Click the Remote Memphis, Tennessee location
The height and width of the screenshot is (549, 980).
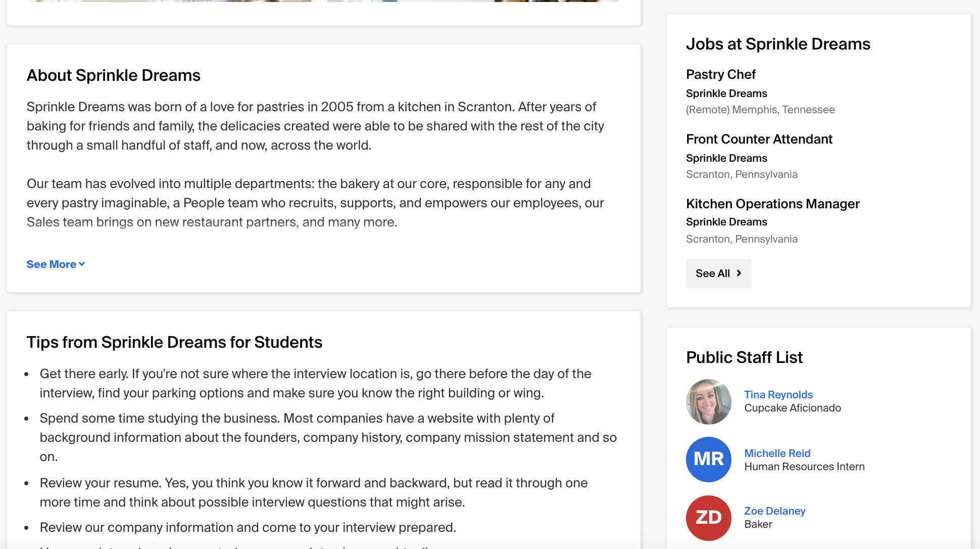click(760, 110)
